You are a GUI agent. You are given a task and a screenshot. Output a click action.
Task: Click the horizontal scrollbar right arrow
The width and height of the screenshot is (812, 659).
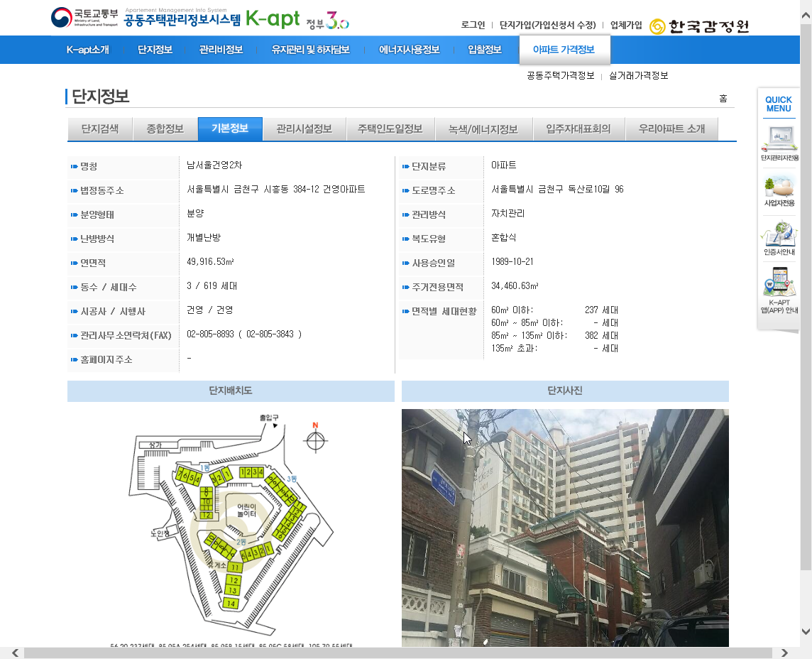[x=784, y=653]
